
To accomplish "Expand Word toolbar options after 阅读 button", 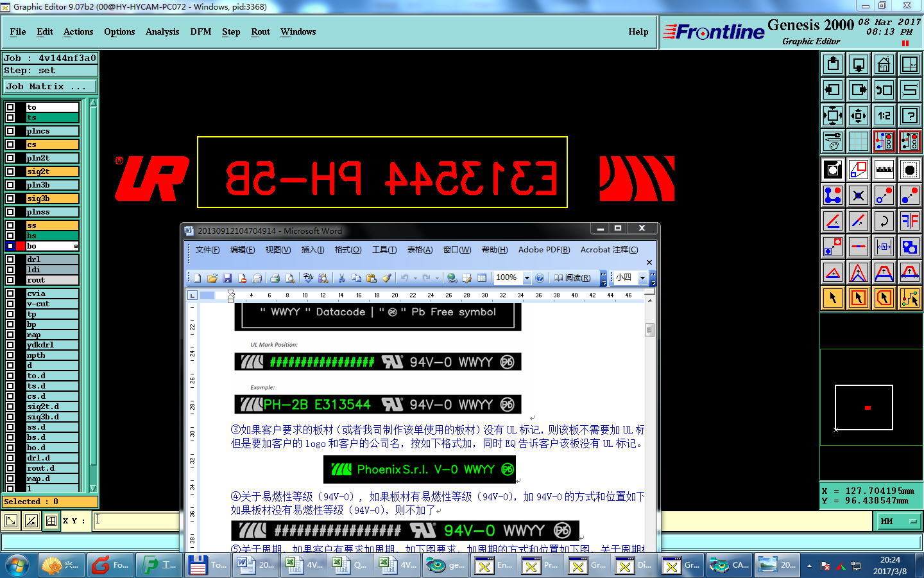I will [x=603, y=278].
